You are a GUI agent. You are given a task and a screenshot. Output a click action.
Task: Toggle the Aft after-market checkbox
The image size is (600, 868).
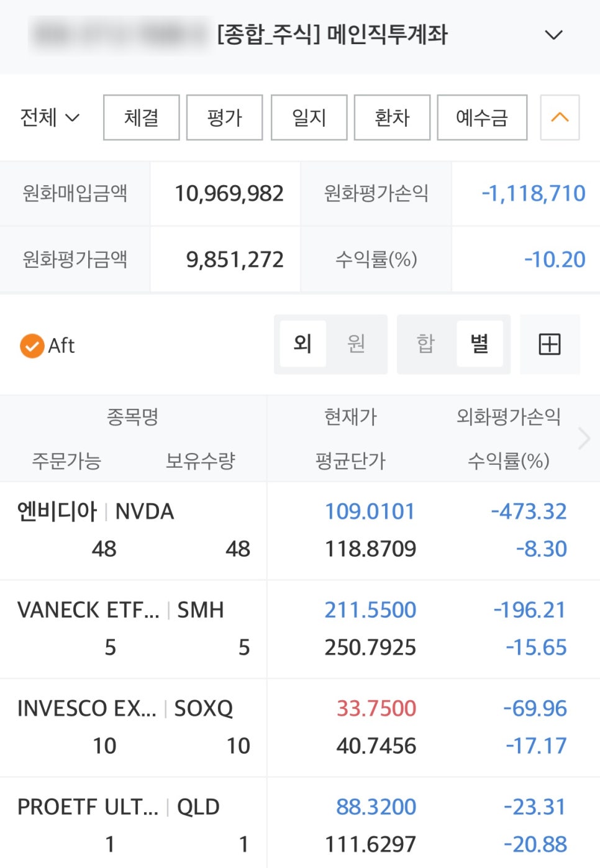(32, 345)
